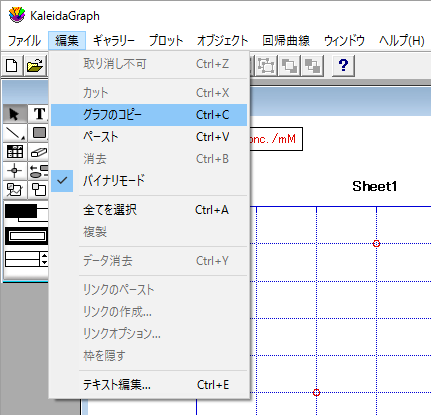
Task: Select the Zoom selection tool
Action: (39, 190)
